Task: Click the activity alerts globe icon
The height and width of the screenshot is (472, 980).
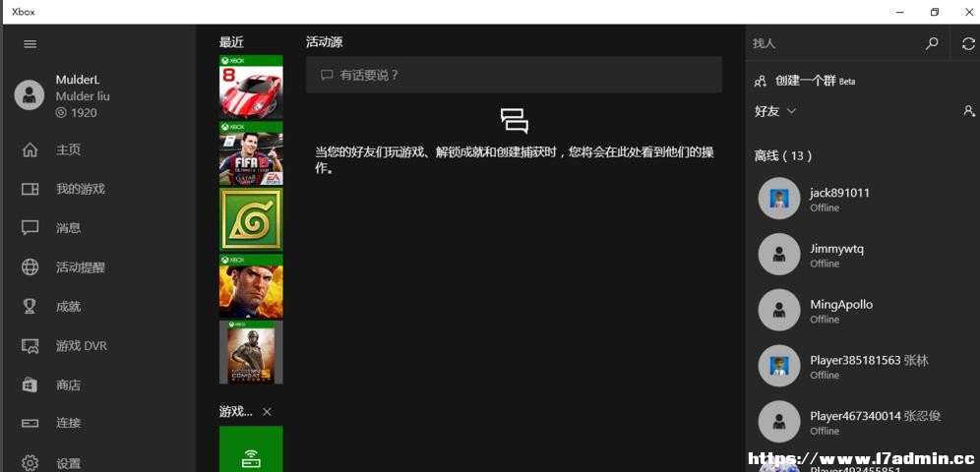Action: tap(30, 267)
